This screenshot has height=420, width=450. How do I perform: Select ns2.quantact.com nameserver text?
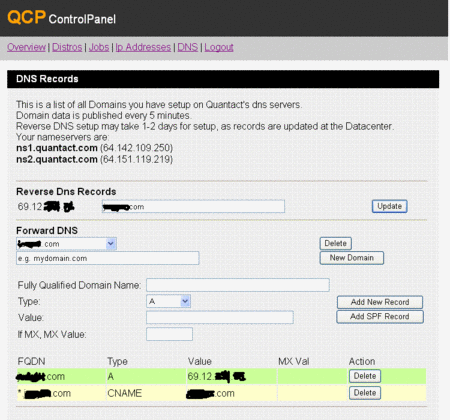pos(57,159)
